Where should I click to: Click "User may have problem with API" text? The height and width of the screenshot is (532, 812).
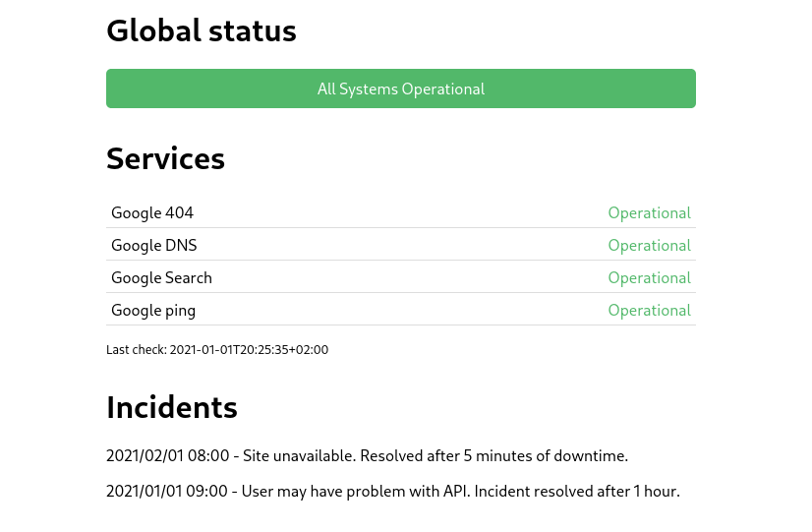355,491
